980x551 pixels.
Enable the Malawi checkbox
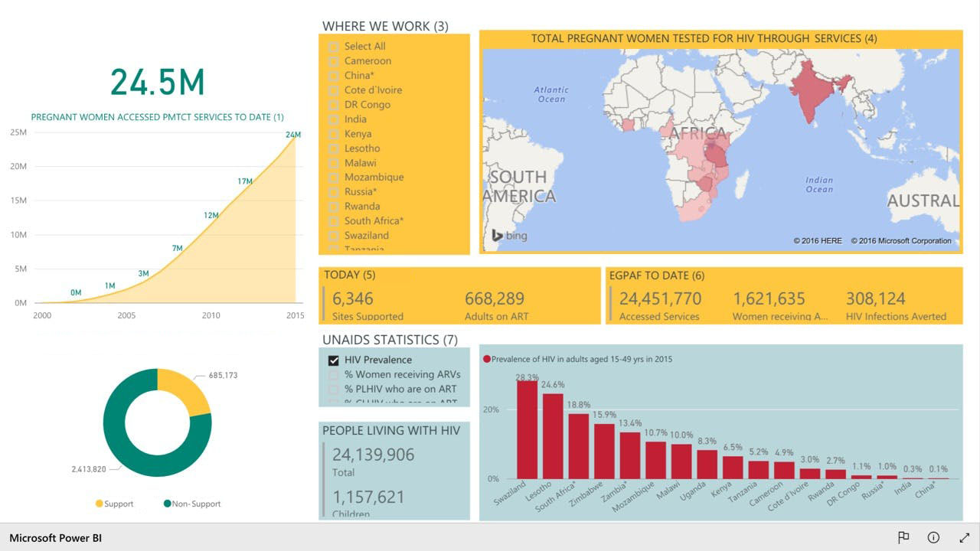[x=334, y=163]
